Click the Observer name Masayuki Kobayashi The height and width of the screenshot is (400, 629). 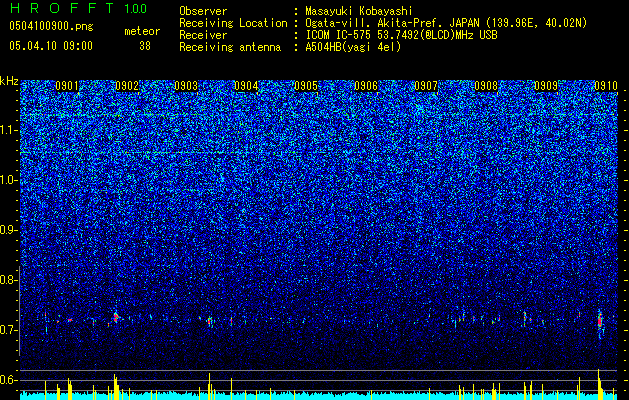359,11
